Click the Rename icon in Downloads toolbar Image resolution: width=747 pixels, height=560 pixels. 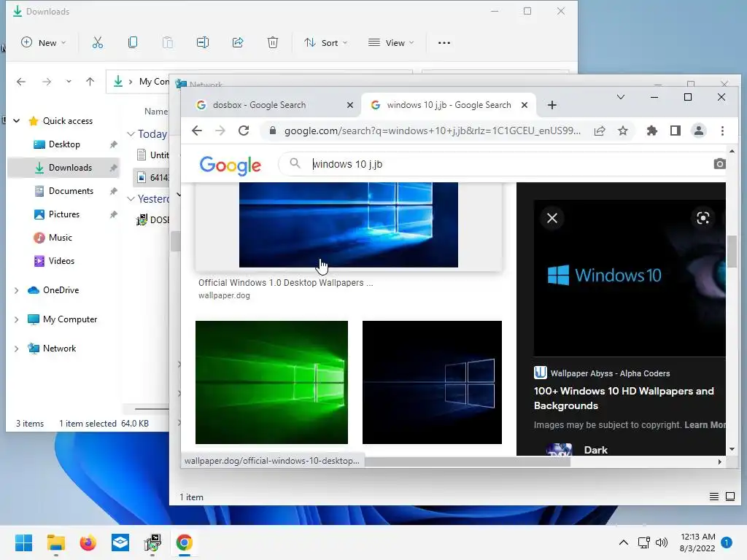(x=203, y=43)
